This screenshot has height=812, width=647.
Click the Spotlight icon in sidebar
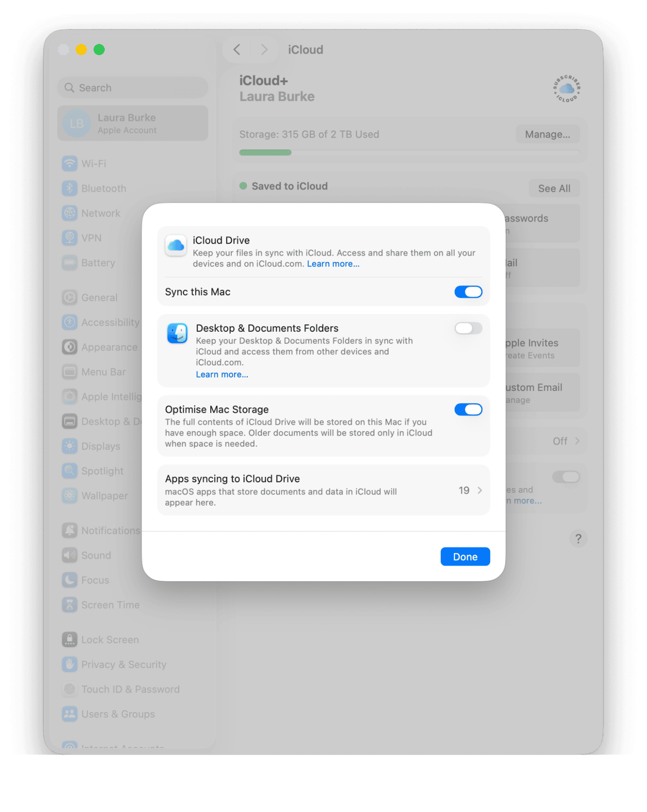tap(70, 471)
